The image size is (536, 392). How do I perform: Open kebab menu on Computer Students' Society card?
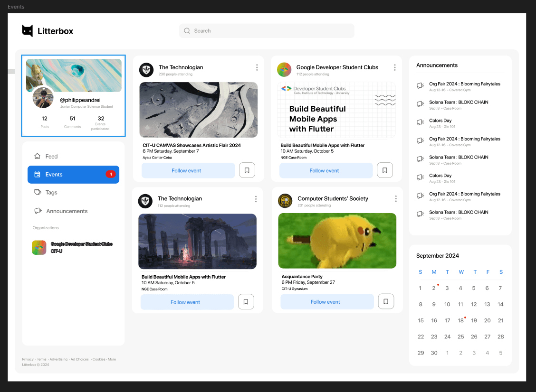pos(396,198)
